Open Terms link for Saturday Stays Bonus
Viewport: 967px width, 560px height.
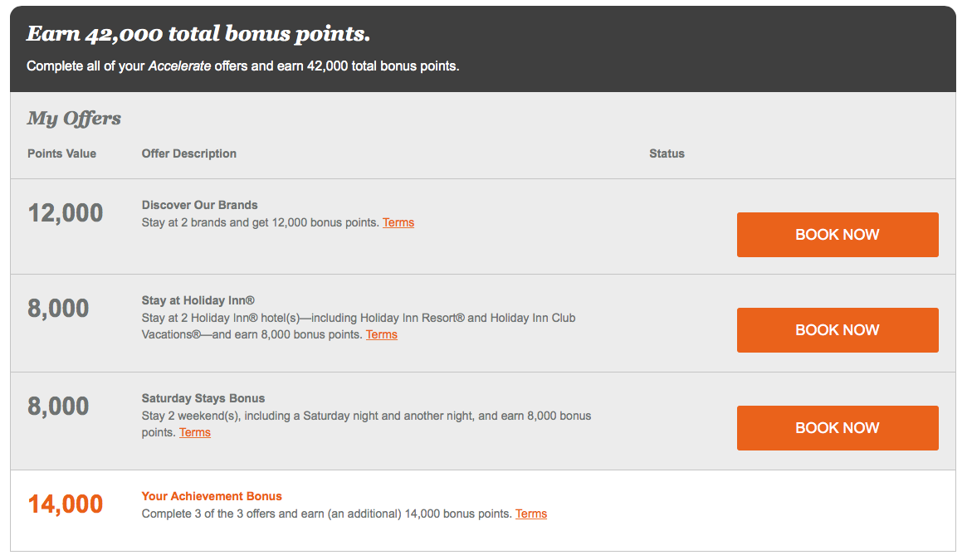pyautogui.click(x=195, y=433)
